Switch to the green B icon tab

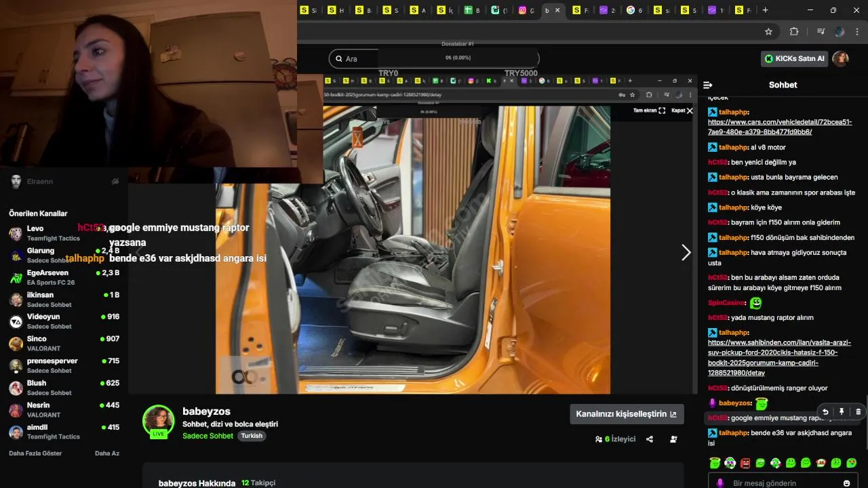click(468, 10)
